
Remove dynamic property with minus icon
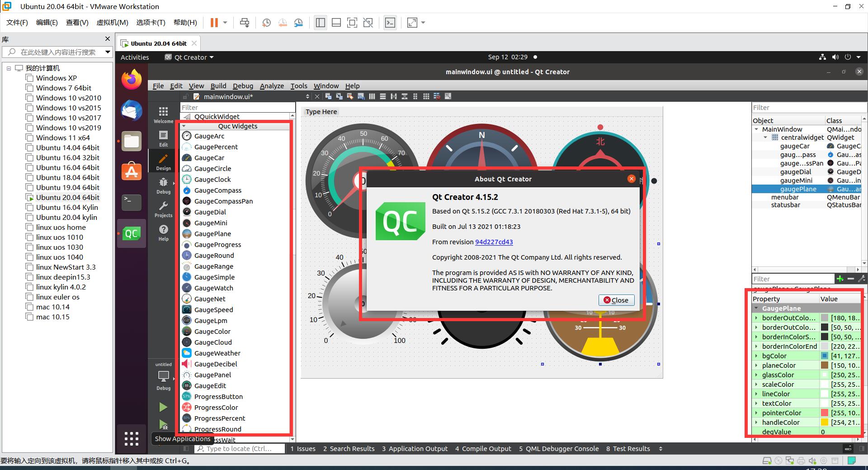(x=851, y=279)
